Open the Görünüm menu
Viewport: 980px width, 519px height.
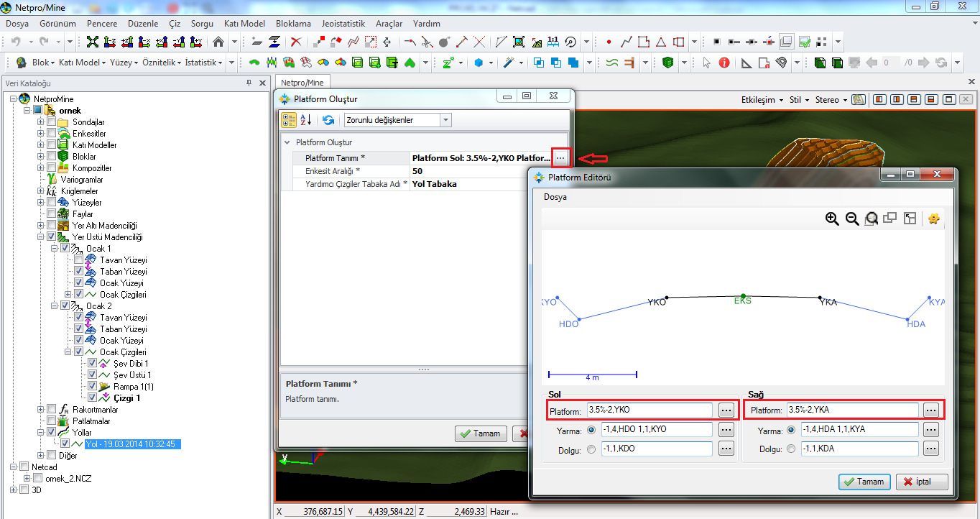click(x=57, y=24)
